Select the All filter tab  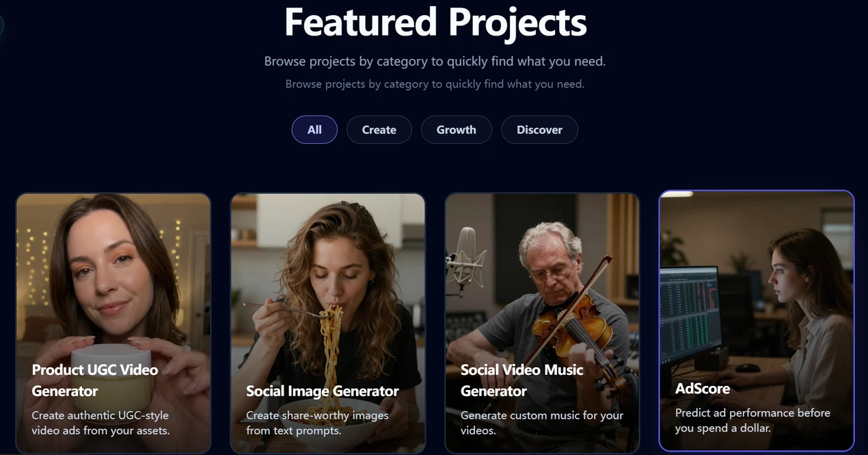[x=314, y=129]
